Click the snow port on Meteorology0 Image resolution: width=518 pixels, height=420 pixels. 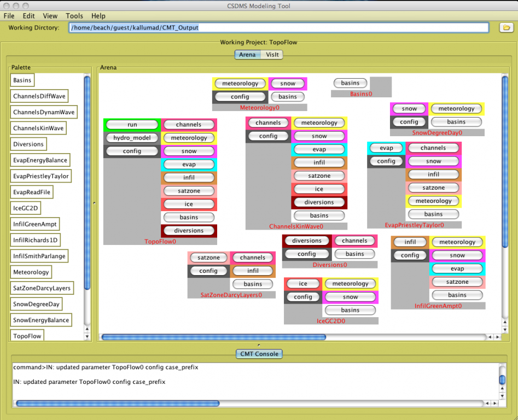click(x=288, y=84)
